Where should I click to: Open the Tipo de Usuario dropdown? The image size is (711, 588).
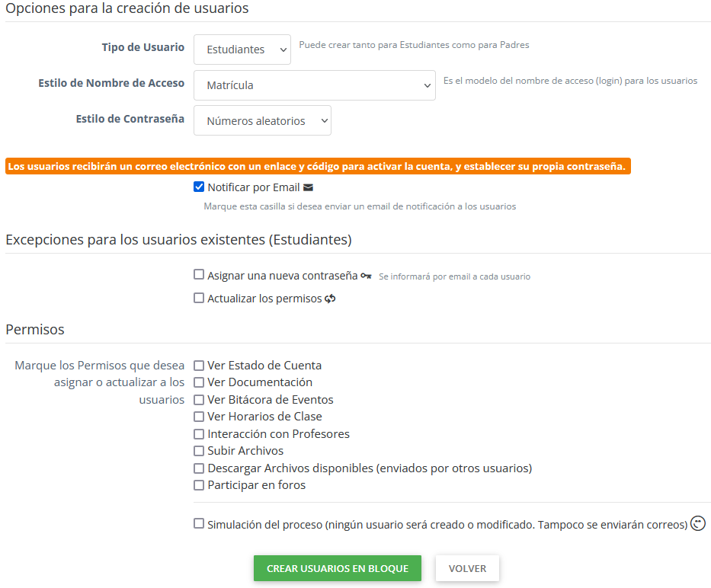click(x=242, y=50)
